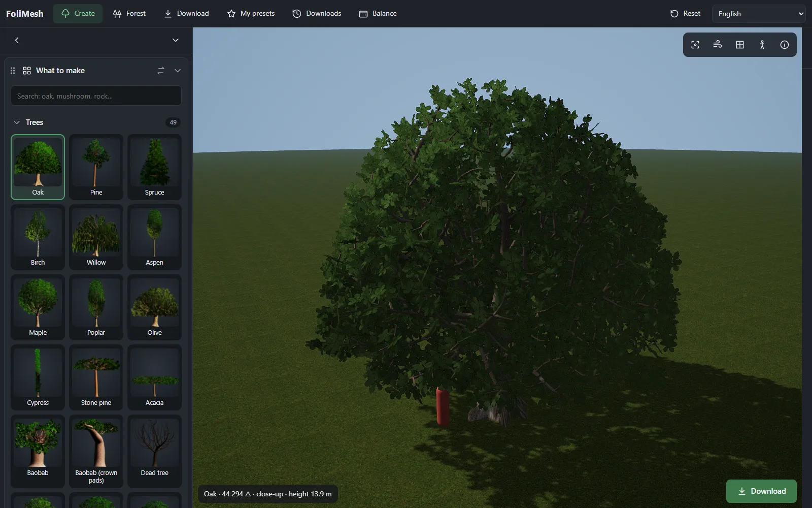Pick the Acacia tree thumbnail

tap(155, 377)
